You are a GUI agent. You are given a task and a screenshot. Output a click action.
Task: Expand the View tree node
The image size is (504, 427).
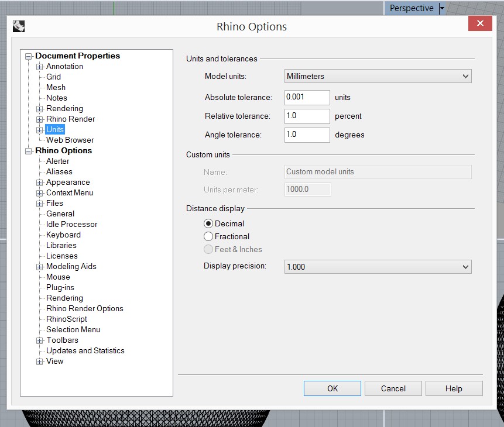pyautogui.click(x=40, y=361)
